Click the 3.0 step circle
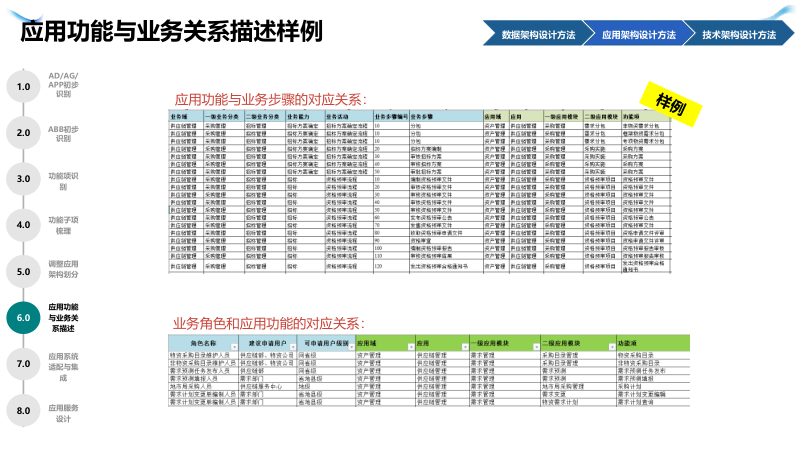The height and width of the screenshot is (450, 800). pos(23,179)
